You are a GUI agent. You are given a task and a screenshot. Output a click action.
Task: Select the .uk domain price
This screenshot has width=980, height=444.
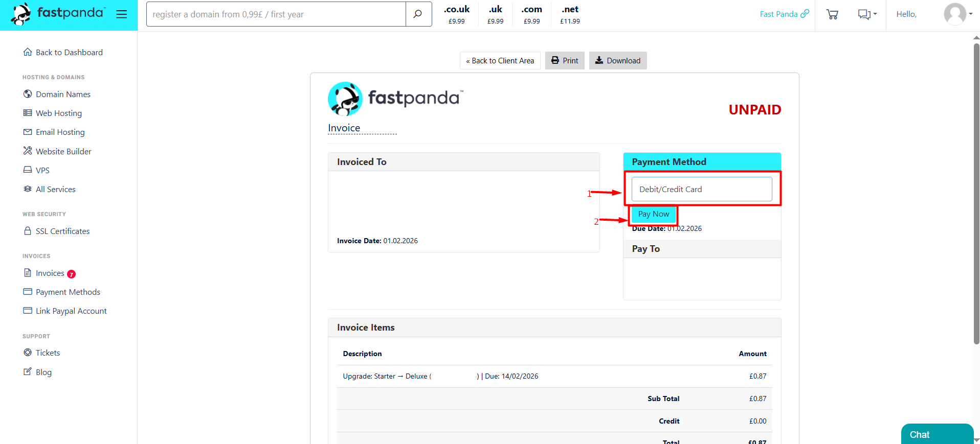[x=495, y=14]
